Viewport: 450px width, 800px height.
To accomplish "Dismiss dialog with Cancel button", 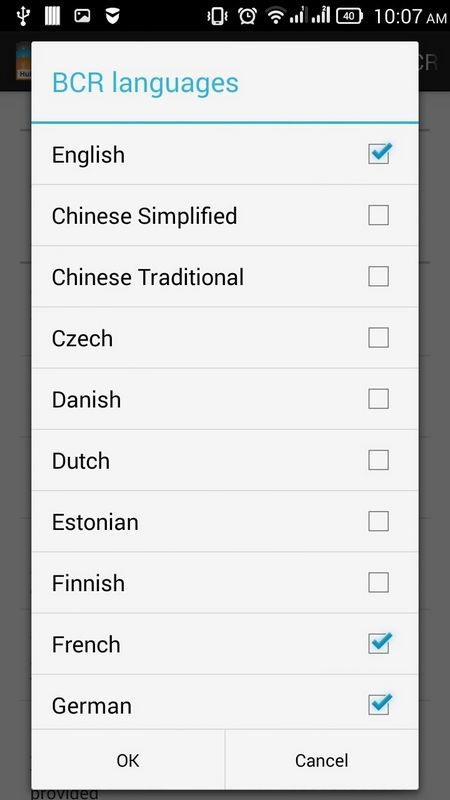I will 322,760.
